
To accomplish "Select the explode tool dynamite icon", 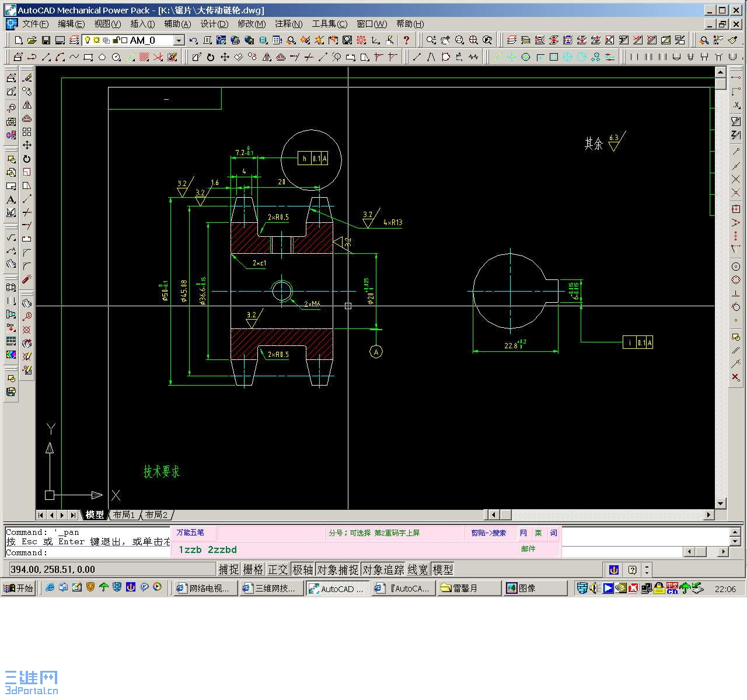I will [x=27, y=280].
